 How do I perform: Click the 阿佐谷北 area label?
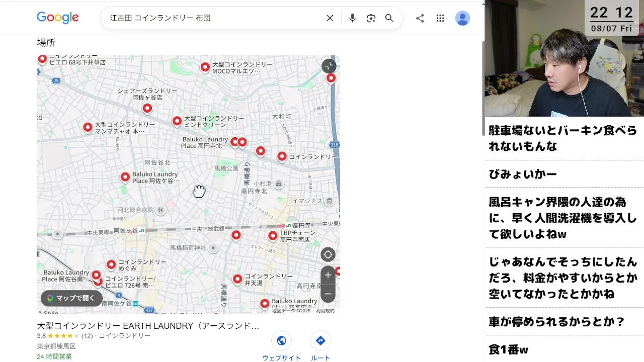(x=157, y=162)
